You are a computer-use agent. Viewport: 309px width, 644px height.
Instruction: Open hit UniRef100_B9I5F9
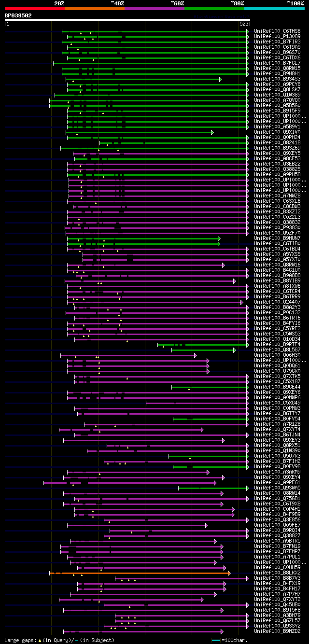pyautogui.click(x=277, y=111)
